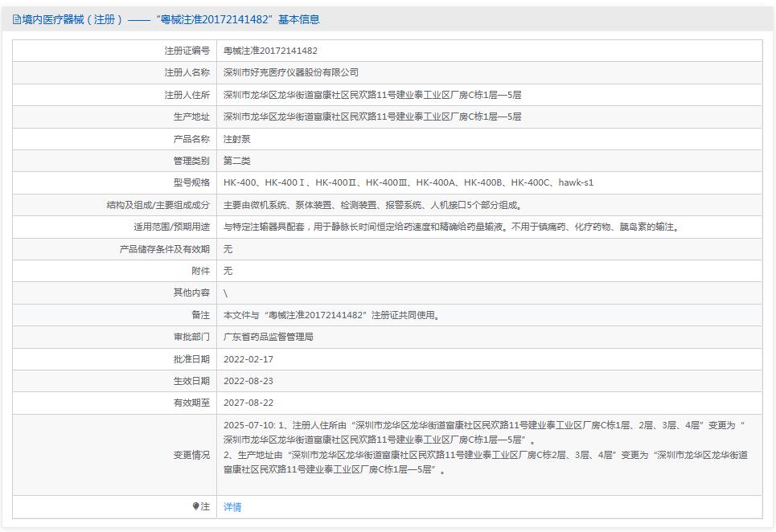Click approval date 2022-02-17
Viewport: 776px width, 532px height.
248,359
